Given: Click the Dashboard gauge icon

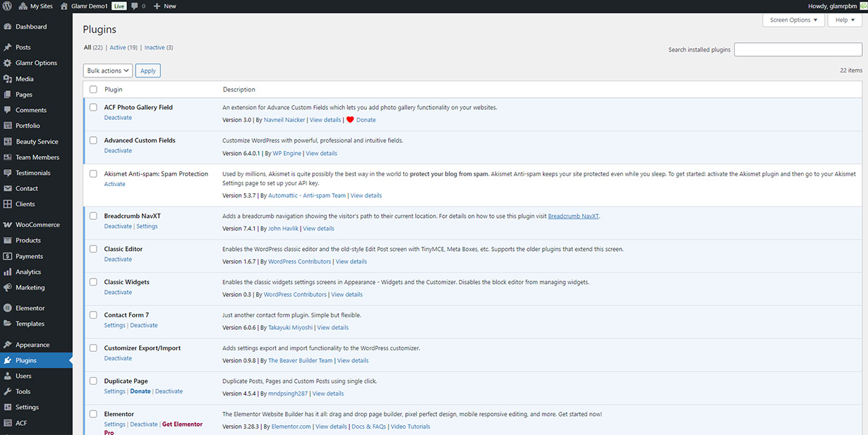Looking at the screenshot, I should pyautogui.click(x=7, y=27).
